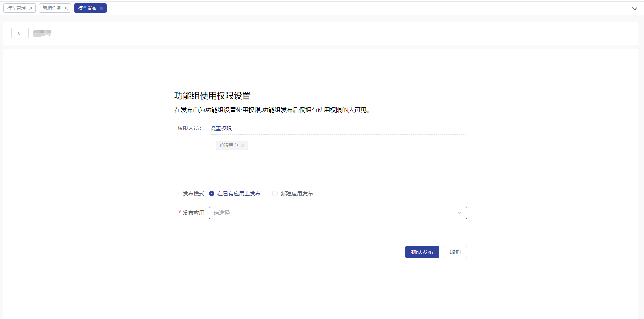Screen dimensions: 644x319
Task: Click the blurred page title beside back arrow
Action: coord(42,33)
